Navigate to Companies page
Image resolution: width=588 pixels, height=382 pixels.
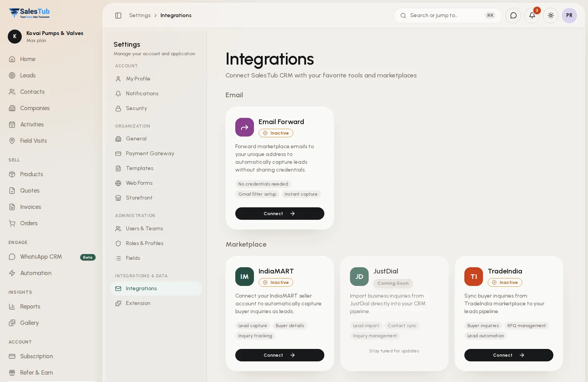pyautogui.click(x=51, y=108)
